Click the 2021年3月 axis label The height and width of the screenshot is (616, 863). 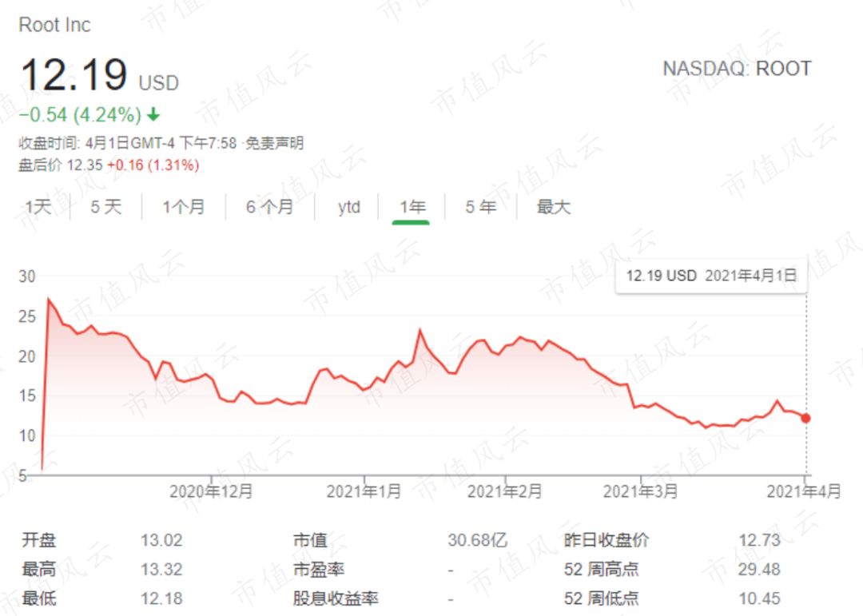640,491
